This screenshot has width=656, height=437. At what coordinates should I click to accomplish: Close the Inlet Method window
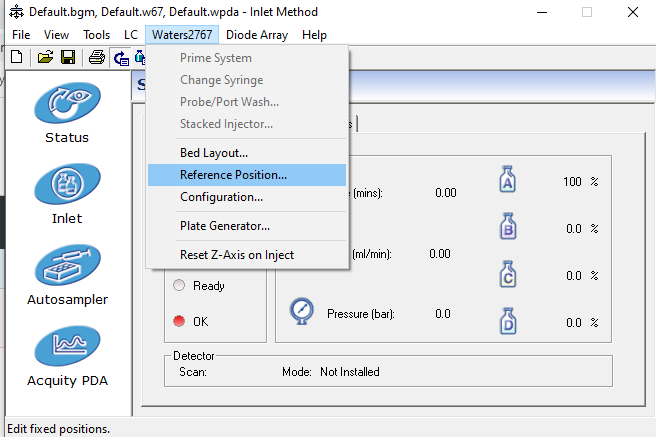[x=633, y=12]
